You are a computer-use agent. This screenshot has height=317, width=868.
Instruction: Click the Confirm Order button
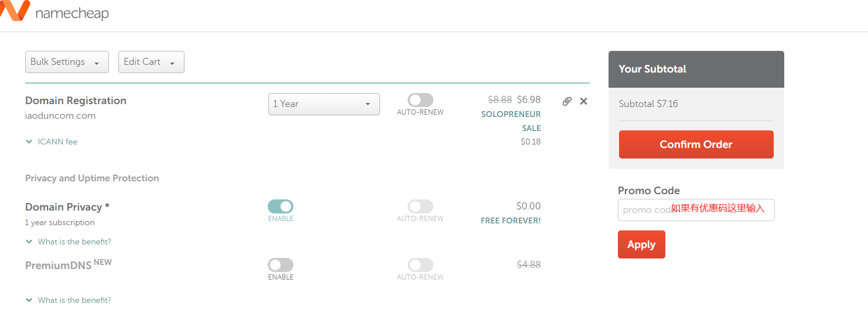[696, 144]
